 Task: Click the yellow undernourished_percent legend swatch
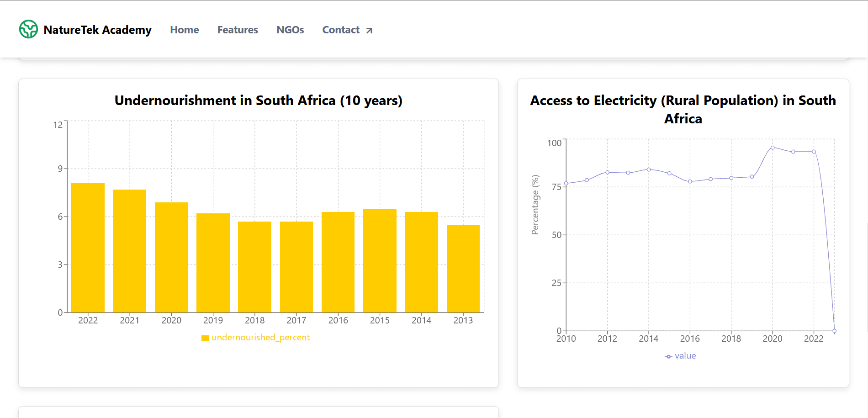(205, 338)
